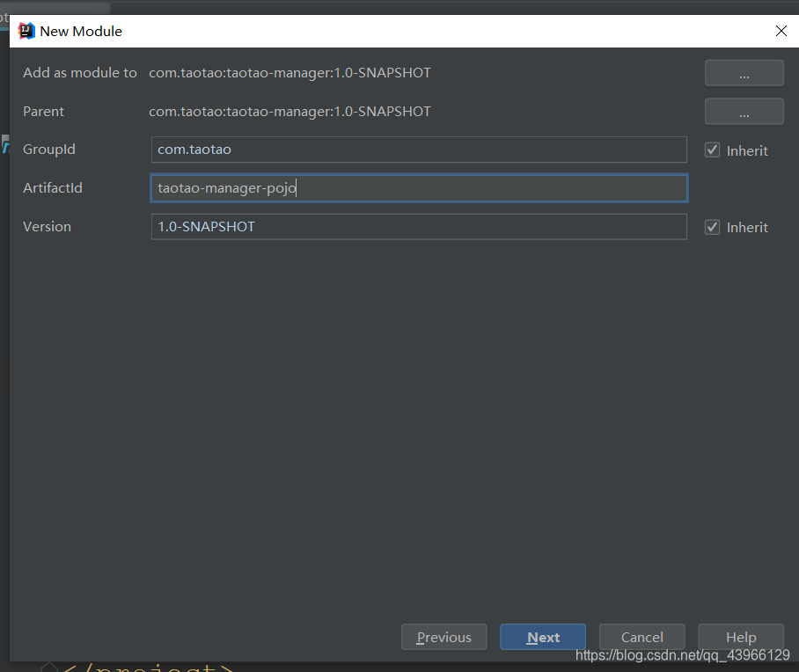Click the 'Add as module to' label
Screen dimensions: 799x672
[x=80, y=73]
